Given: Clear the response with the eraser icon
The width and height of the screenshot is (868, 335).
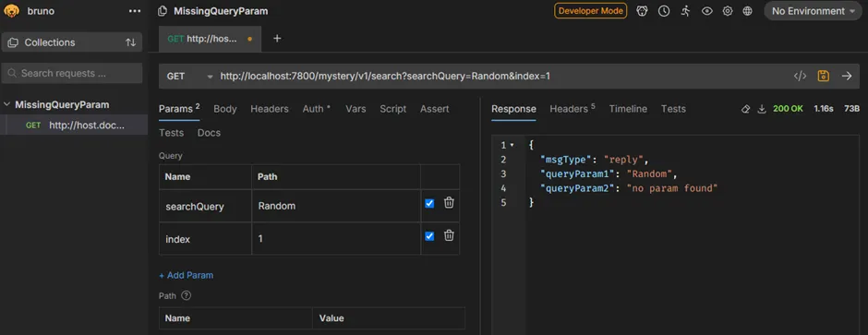Looking at the screenshot, I should (746, 110).
